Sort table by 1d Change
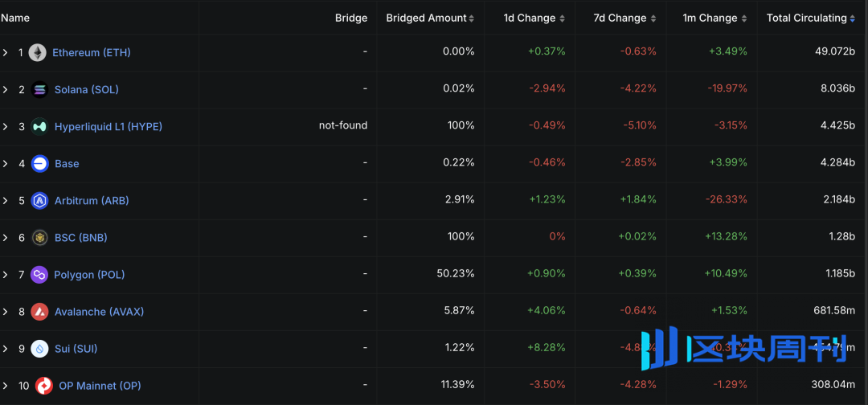 [x=534, y=18]
